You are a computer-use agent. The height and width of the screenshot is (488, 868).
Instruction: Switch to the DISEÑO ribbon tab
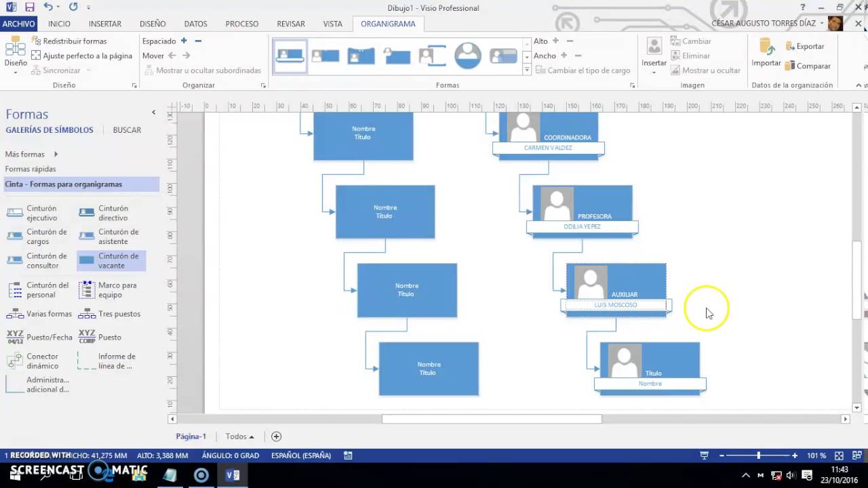[x=153, y=24]
